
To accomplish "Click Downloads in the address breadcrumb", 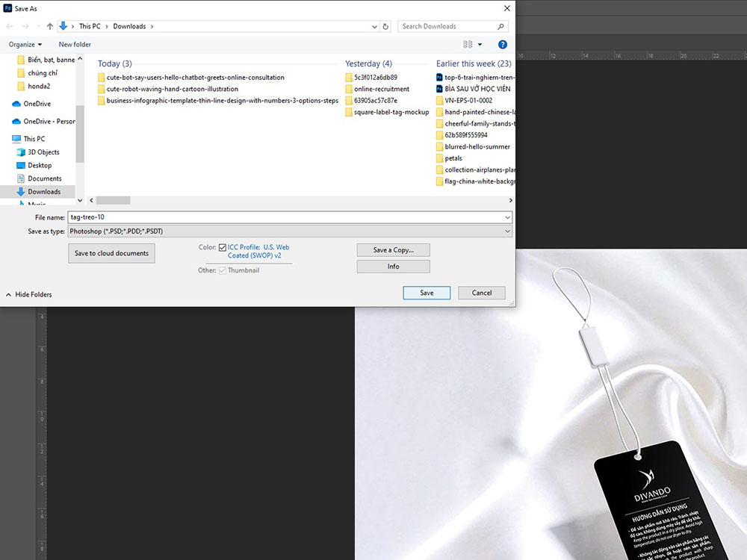I will [129, 26].
